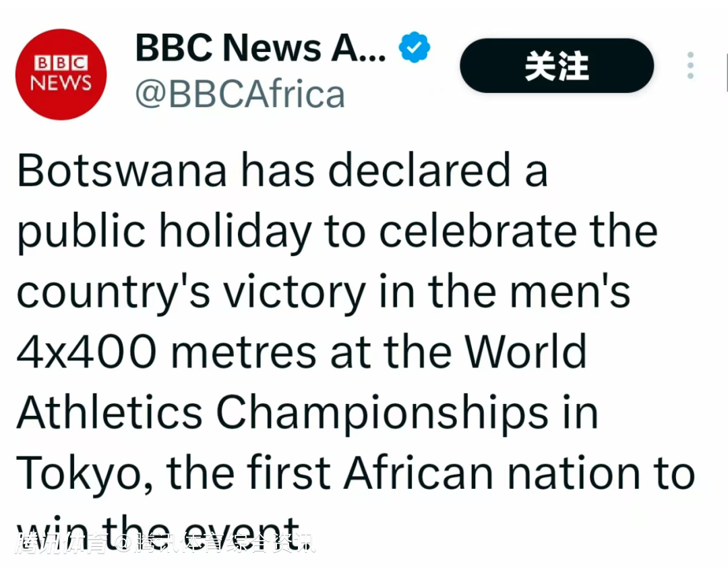Tap the word "Athletics" in the tweet
This screenshot has height=567, width=728.
[x=109, y=413]
